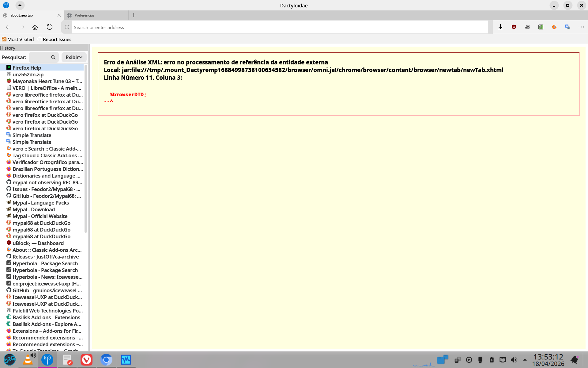
Task: Open the Simple Translate toolbar icon
Action: point(567,27)
